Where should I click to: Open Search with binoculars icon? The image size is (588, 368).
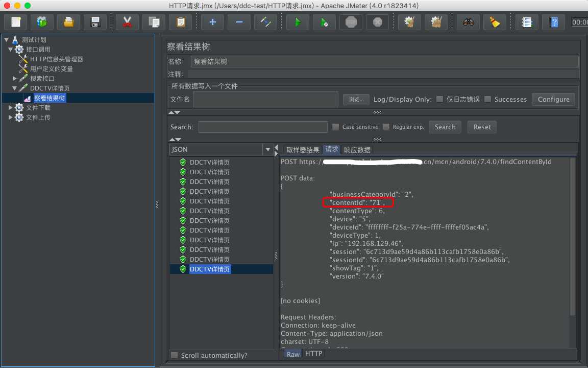469,22
